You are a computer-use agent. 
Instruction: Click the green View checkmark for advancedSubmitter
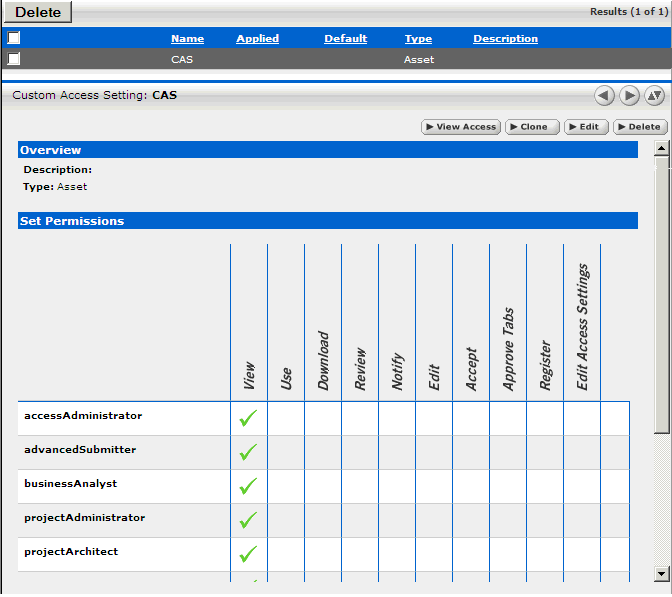click(x=249, y=452)
